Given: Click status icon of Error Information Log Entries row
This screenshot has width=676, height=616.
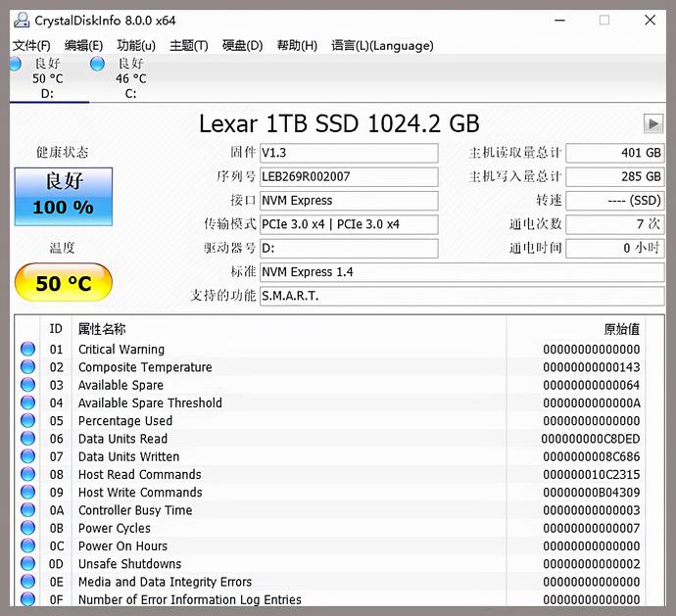Looking at the screenshot, I should point(28,598).
